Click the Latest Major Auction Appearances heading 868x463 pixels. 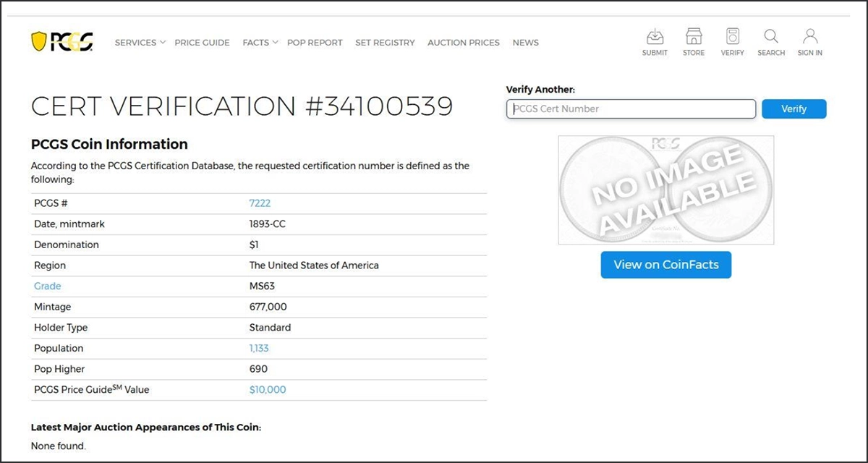(x=146, y=428)
